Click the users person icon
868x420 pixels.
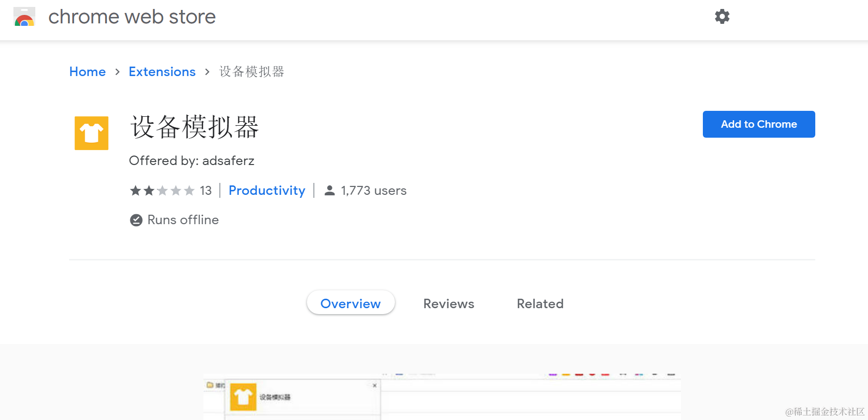point(329,190)
